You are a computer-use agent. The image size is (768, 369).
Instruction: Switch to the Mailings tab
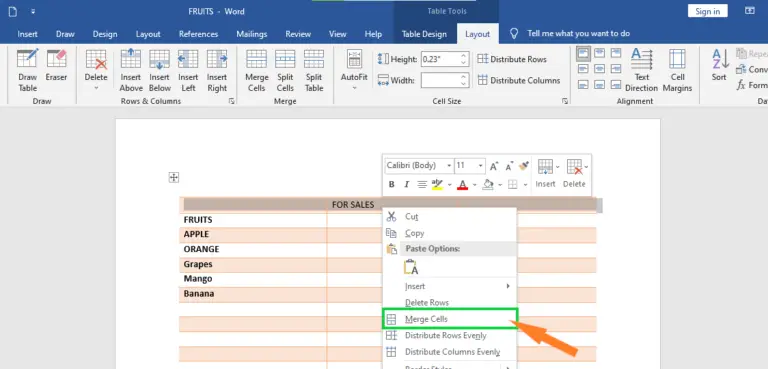pos(252,34)
